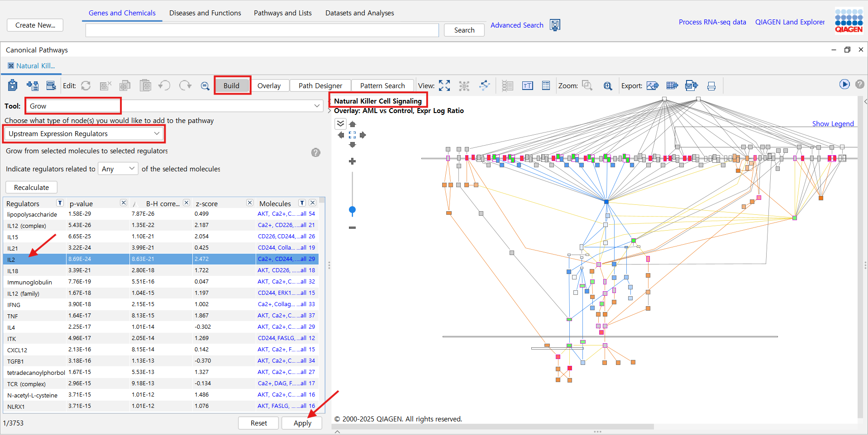Image resolution: width=868 pixels, height=435 pixels.
Task: Switch to Genes and Chemicals tab
Action: click(x=122, y=13)
